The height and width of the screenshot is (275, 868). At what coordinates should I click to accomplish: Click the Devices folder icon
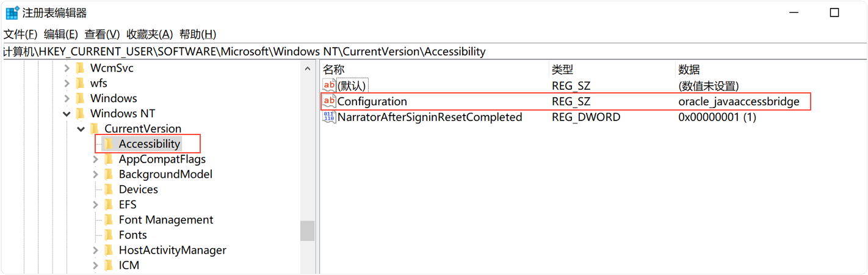(109, 189)
